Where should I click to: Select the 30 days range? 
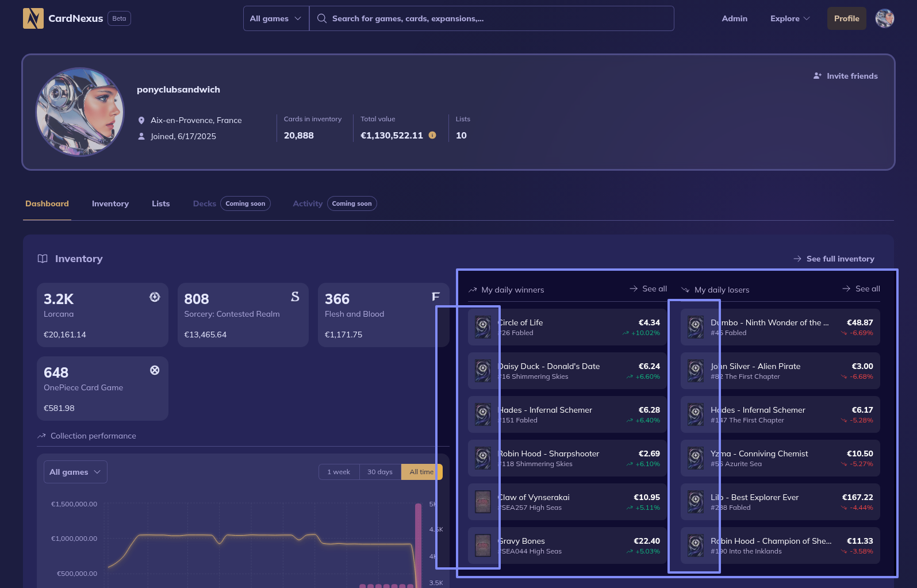click(380, 472)
